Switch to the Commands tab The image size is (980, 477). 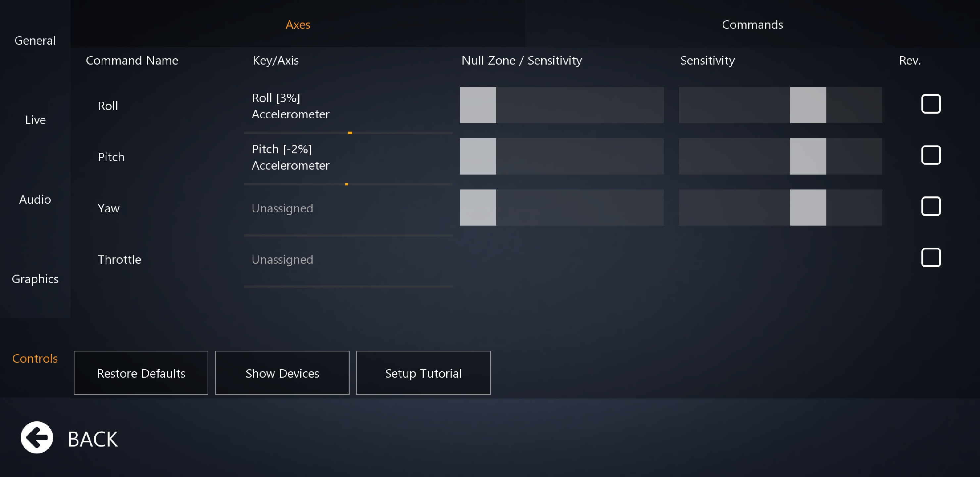point(752,25)
